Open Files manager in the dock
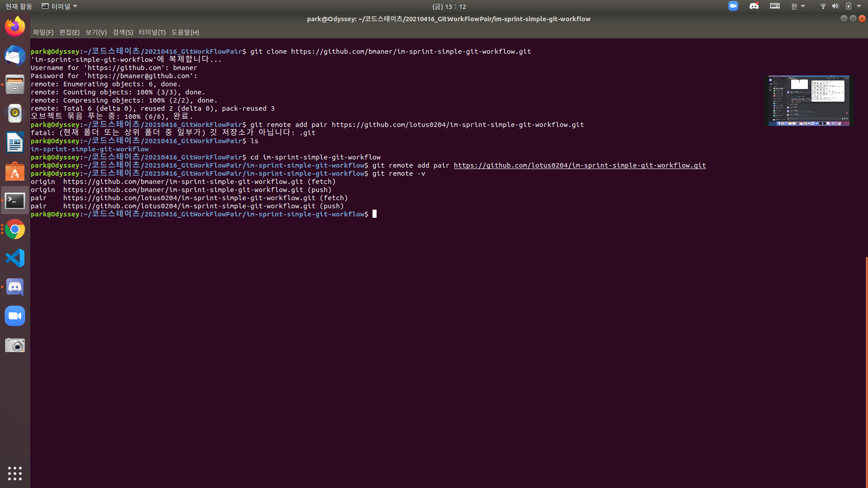The height and width of the screenshot is (488, 868). (x=15, y=84)
